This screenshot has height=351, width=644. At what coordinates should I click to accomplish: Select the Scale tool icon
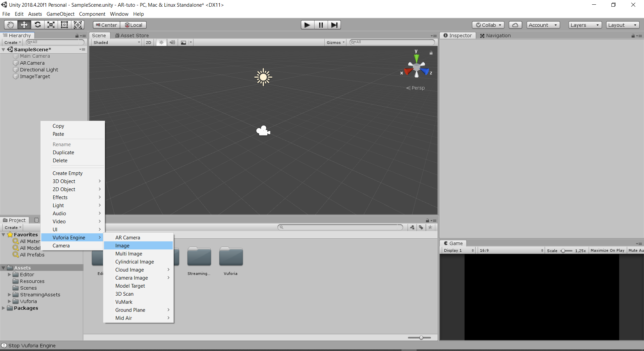click(51, 25)
